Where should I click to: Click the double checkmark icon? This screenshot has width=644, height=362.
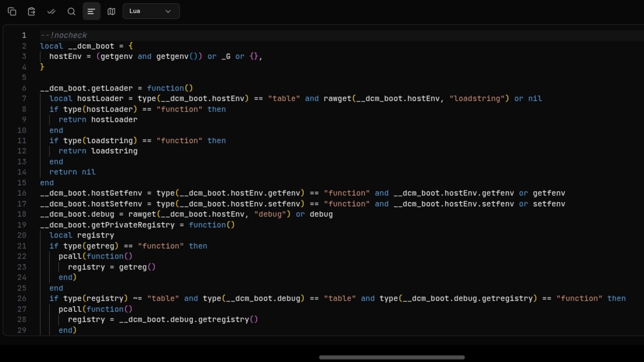pyautogui.click(x=51, y=11)
